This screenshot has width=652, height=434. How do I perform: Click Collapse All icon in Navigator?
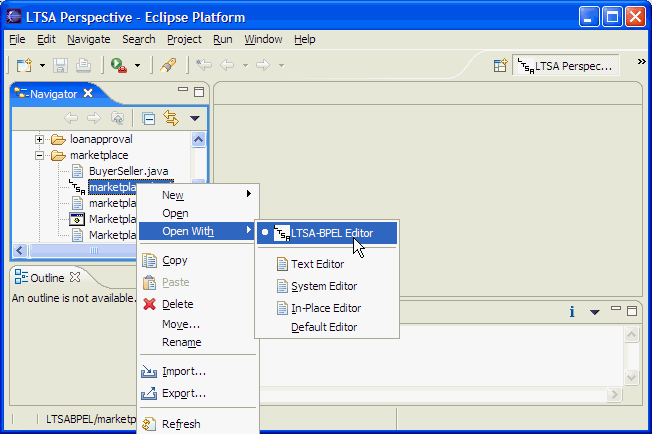pyautogui.click(x=148, y=118)
